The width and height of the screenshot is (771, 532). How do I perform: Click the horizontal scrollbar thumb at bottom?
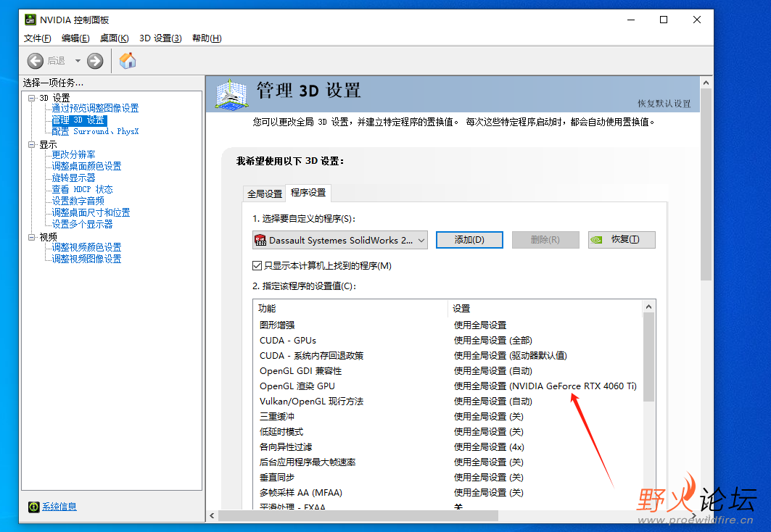pos(358,516)
